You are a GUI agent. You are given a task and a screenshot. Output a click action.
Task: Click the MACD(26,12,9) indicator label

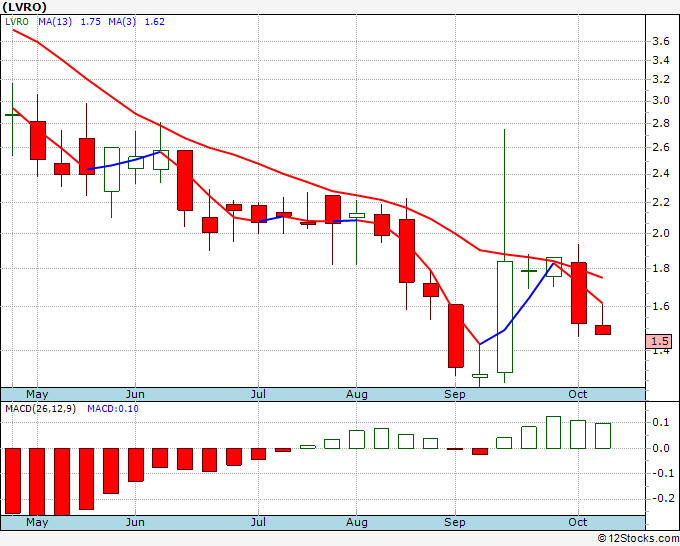coord(40,409)
